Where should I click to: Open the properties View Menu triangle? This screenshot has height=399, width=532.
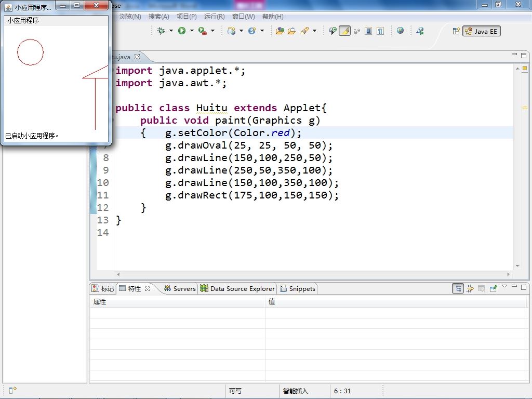pos(504,286)
